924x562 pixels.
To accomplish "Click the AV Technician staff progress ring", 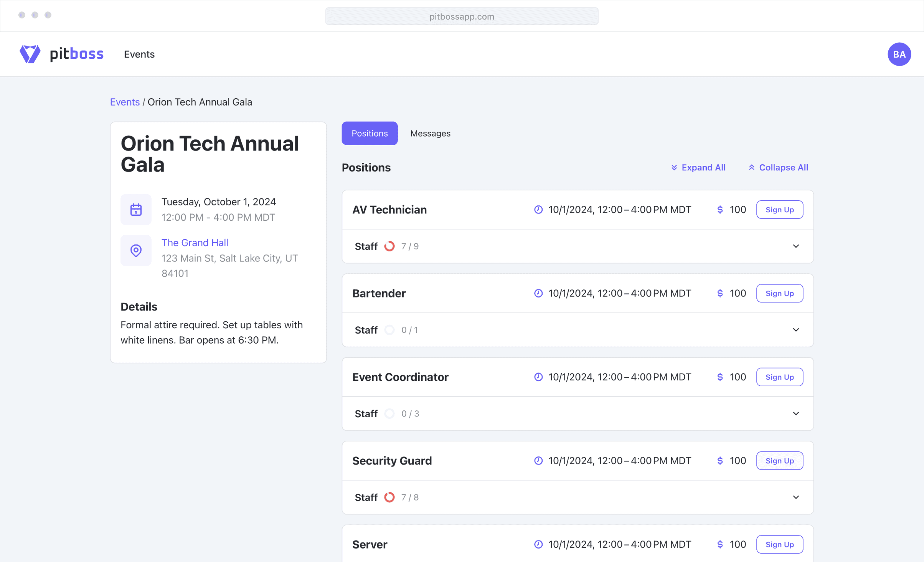I will coord(389,246).
